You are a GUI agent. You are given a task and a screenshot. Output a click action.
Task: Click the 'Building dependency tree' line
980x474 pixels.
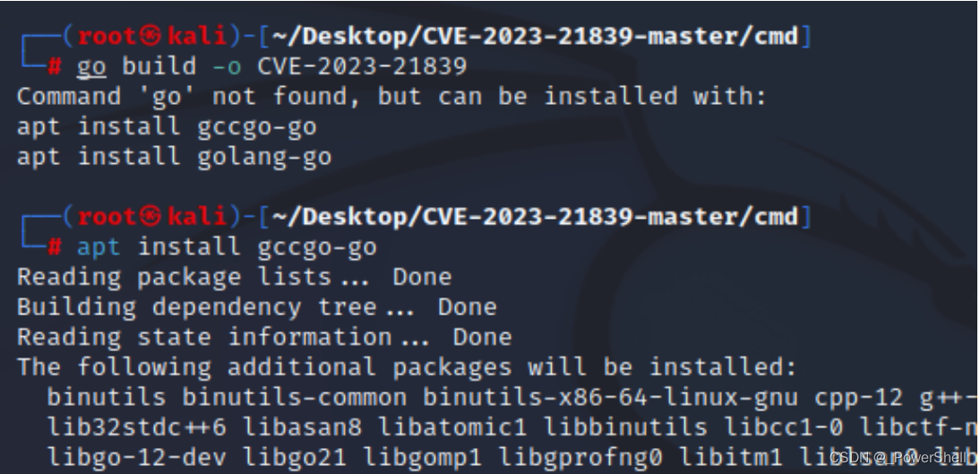click(x=256, y=307)
